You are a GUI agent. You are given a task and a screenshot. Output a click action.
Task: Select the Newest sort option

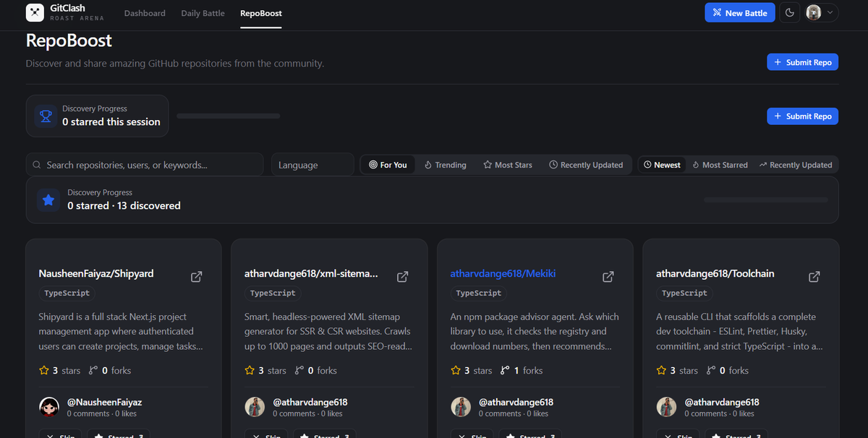(x=662, y=165)
